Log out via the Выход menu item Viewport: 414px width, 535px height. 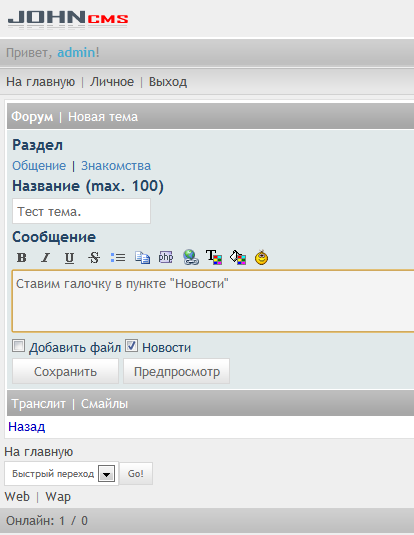(168, 82)
